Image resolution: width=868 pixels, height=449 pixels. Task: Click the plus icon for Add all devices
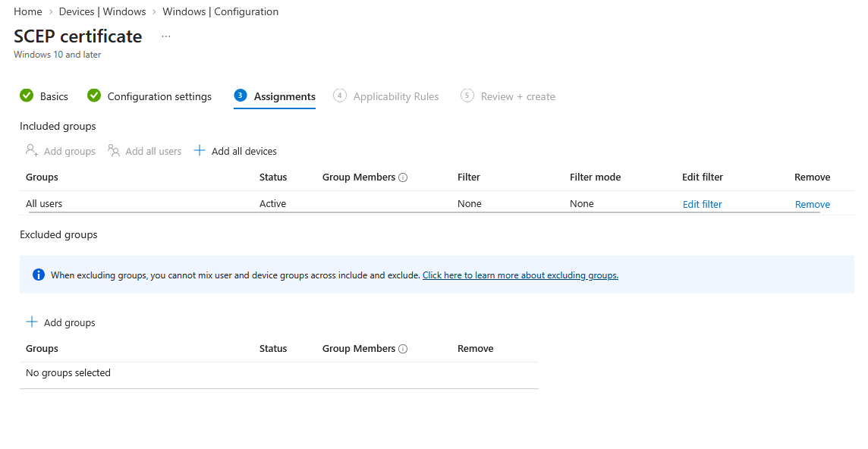pyautogui.click(x=200, y=150)
